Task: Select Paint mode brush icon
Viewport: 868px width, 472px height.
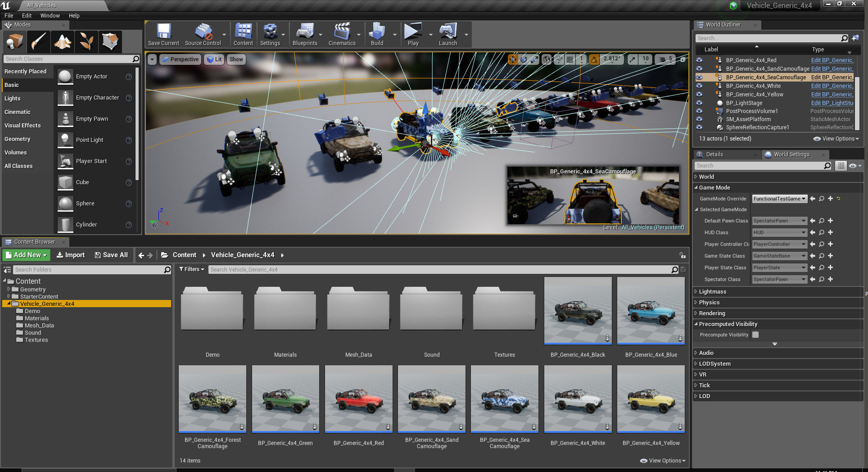Action: (x=39, y=42)
